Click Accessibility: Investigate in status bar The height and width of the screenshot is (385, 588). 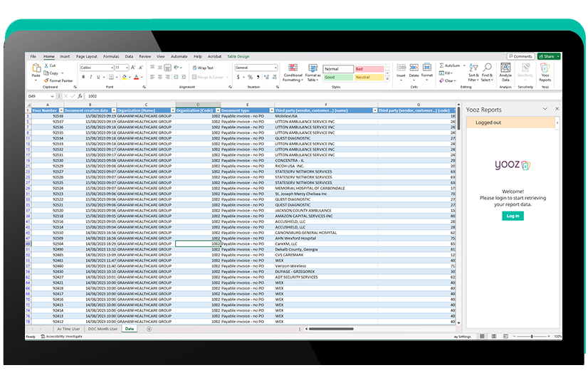point(61,337)
